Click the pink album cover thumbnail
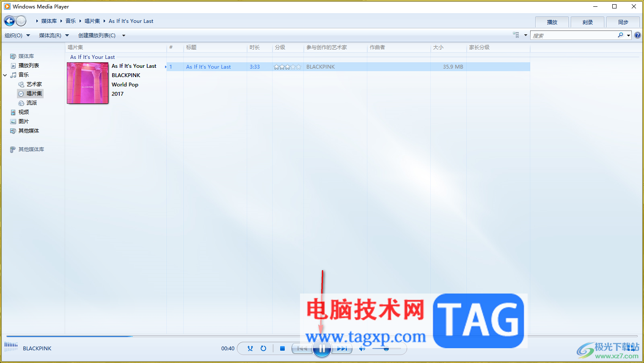This screenshot has width=644, height=363. (88, 83)
